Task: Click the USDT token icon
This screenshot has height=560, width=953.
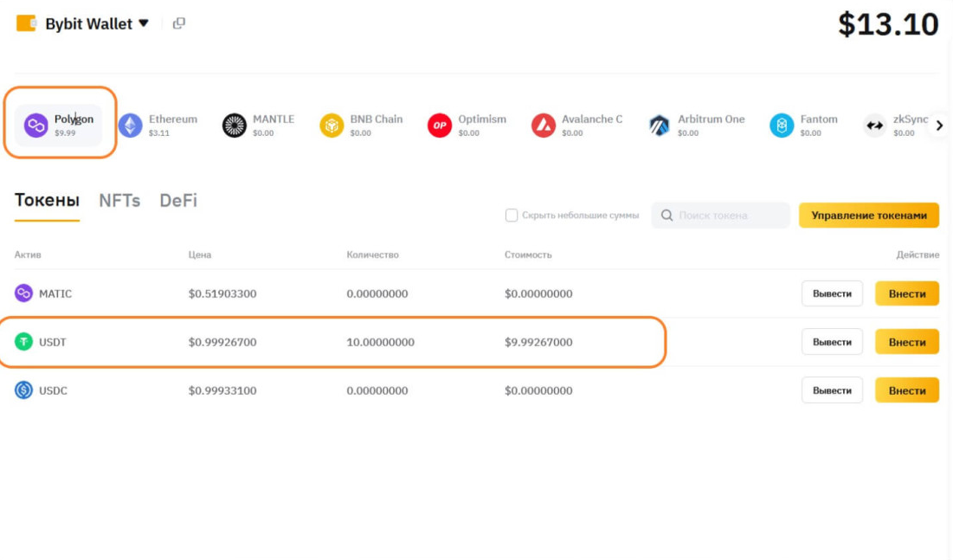Action: point(22,341)
